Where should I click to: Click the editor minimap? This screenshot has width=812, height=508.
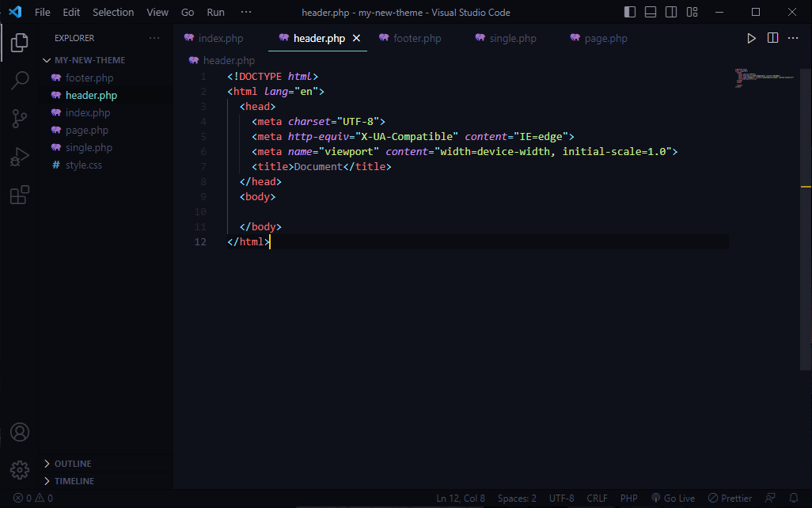[764, 78]
